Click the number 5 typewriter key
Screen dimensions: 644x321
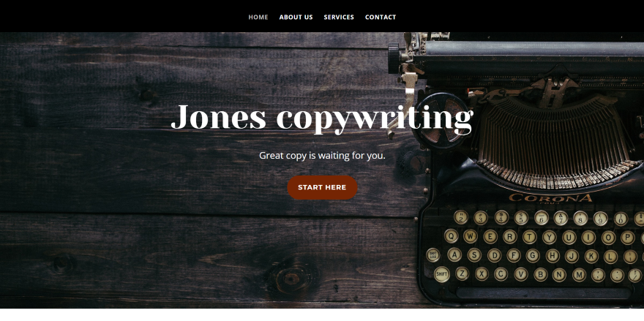point(521,218)
